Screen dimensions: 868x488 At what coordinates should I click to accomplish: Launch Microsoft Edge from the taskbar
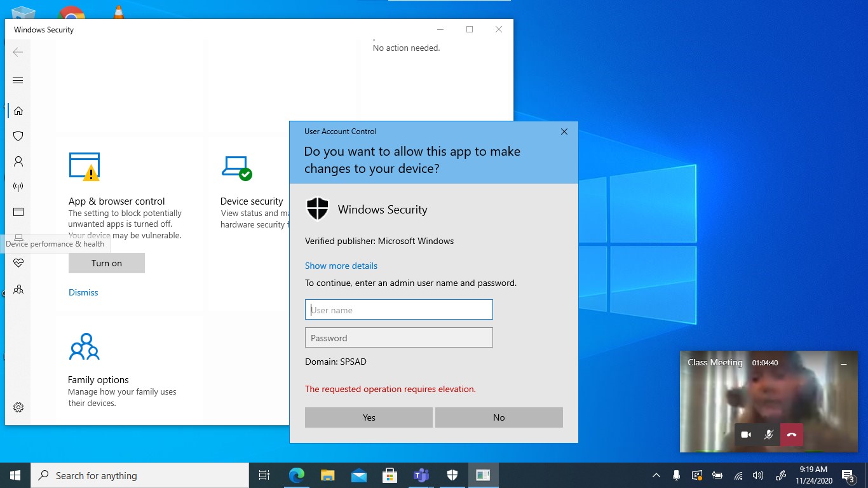(297, 475)
